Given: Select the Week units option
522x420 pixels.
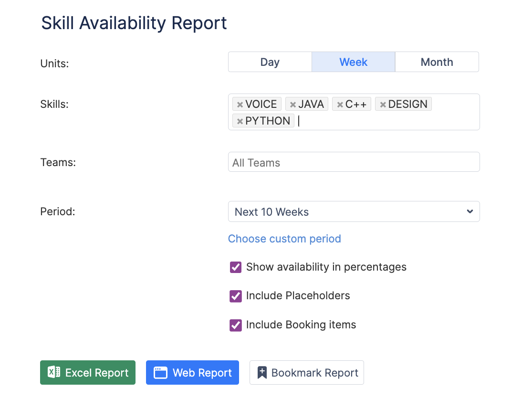Looking at the screenshot, I should tap(353, 62).
